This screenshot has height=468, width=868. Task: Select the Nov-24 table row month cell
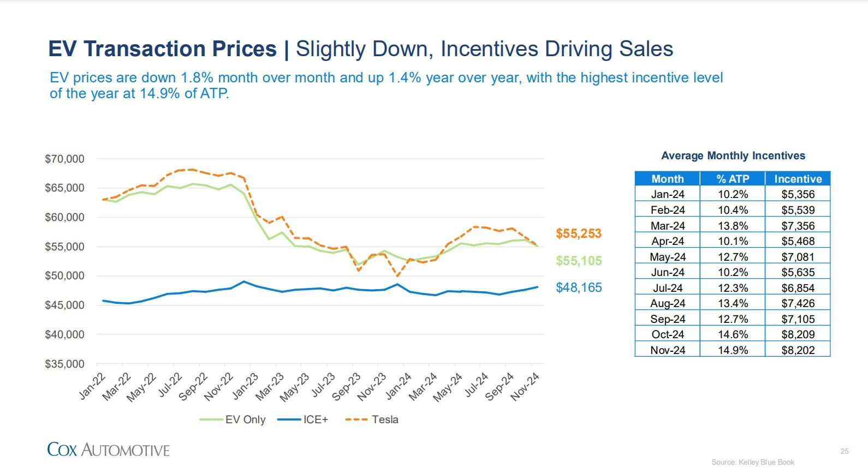[x=667, y=350]
